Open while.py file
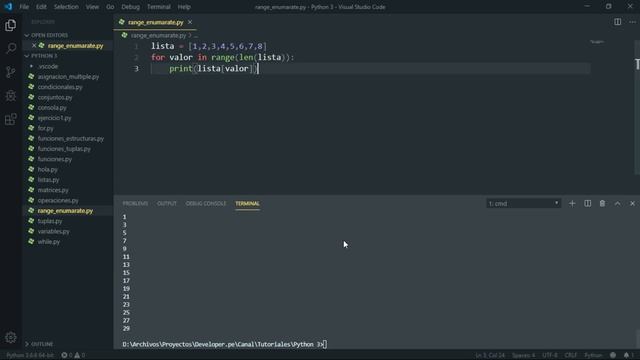 [49, 242]
